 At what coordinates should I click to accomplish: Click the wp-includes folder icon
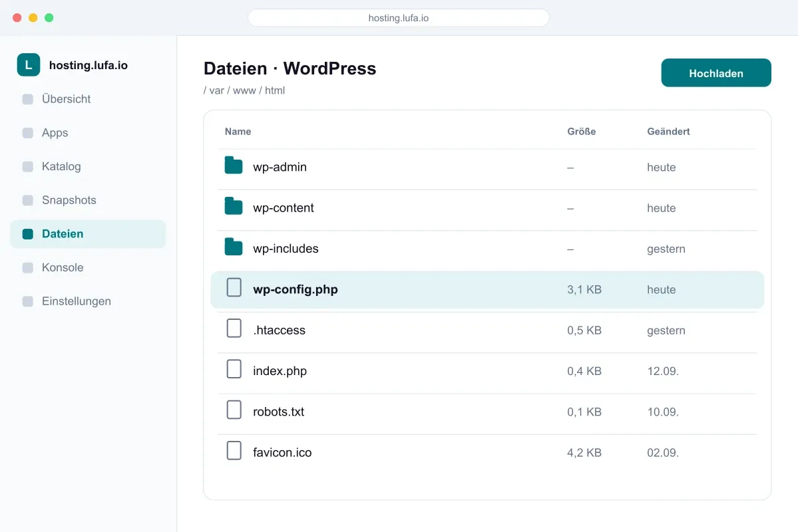[x=234, y=247]
